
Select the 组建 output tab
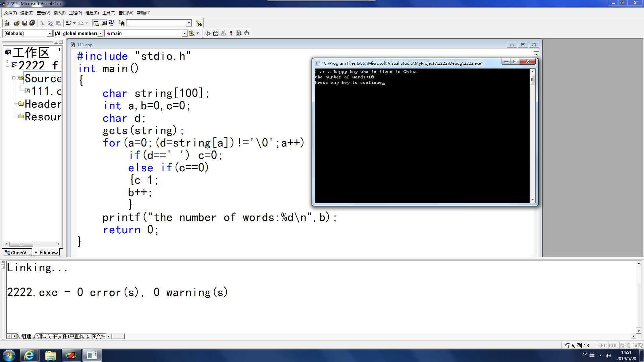[26, 336]
